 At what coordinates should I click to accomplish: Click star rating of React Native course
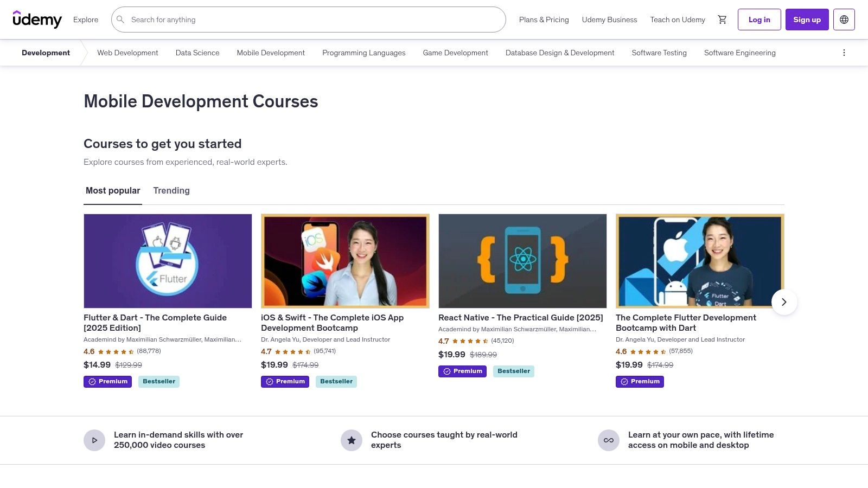point(470,341)
